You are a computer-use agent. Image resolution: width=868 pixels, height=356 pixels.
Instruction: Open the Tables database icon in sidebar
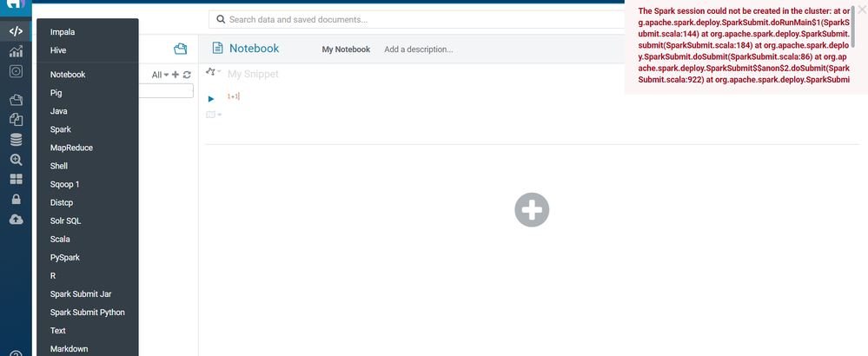16,140
